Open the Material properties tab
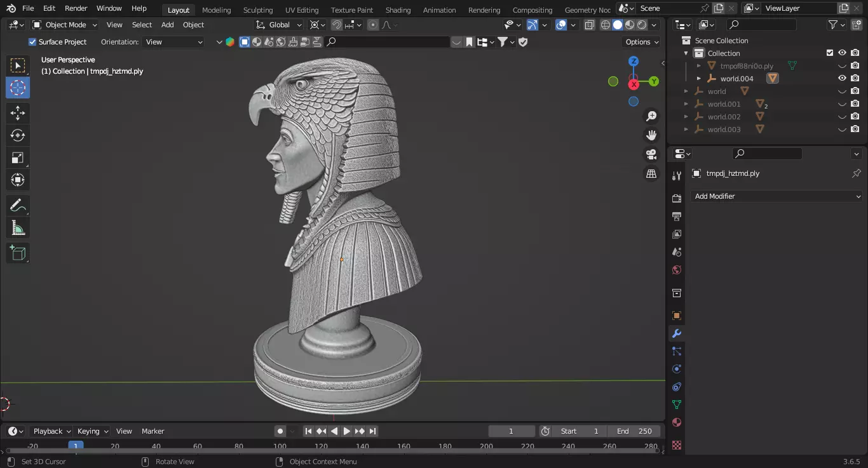Image resolution: width=868 pixels, height=468 pixels. coord(677,422)
